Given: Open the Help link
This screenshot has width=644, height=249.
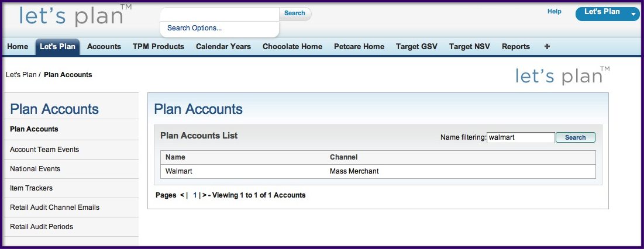Looking at the screenshot, I should (x=554, y=12).
